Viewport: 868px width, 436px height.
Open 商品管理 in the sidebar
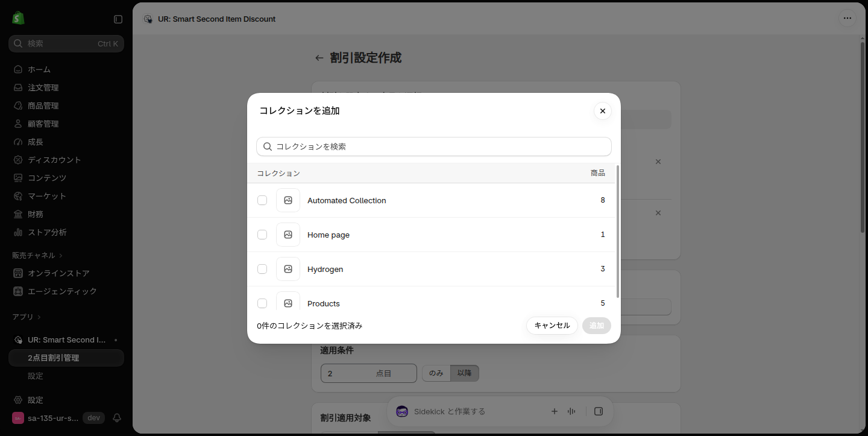point(66,106)
